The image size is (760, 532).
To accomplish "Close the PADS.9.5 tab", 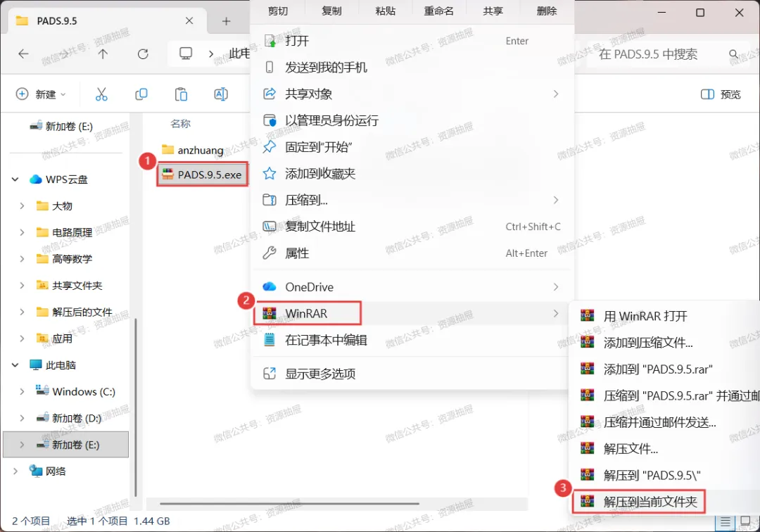I will (189, 20).
